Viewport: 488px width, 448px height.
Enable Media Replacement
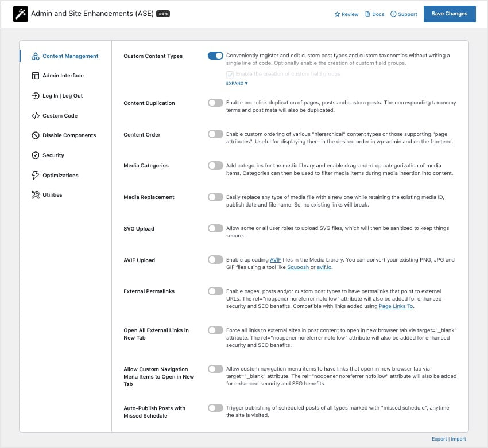point(215,197)
